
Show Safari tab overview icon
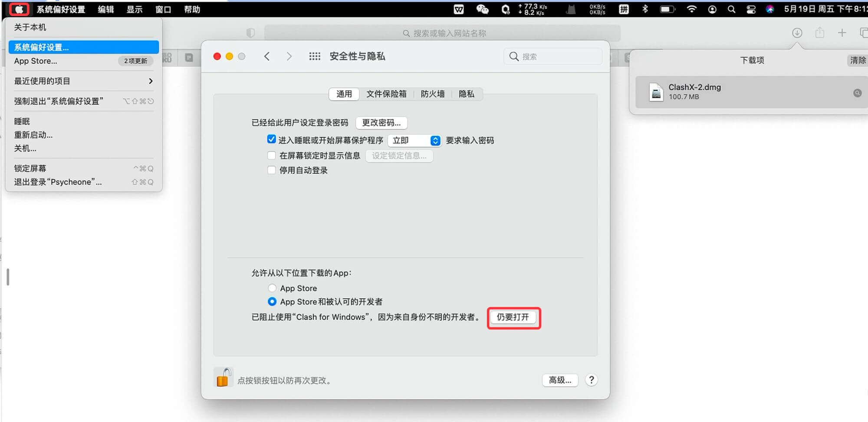click(x=863, y=33)
